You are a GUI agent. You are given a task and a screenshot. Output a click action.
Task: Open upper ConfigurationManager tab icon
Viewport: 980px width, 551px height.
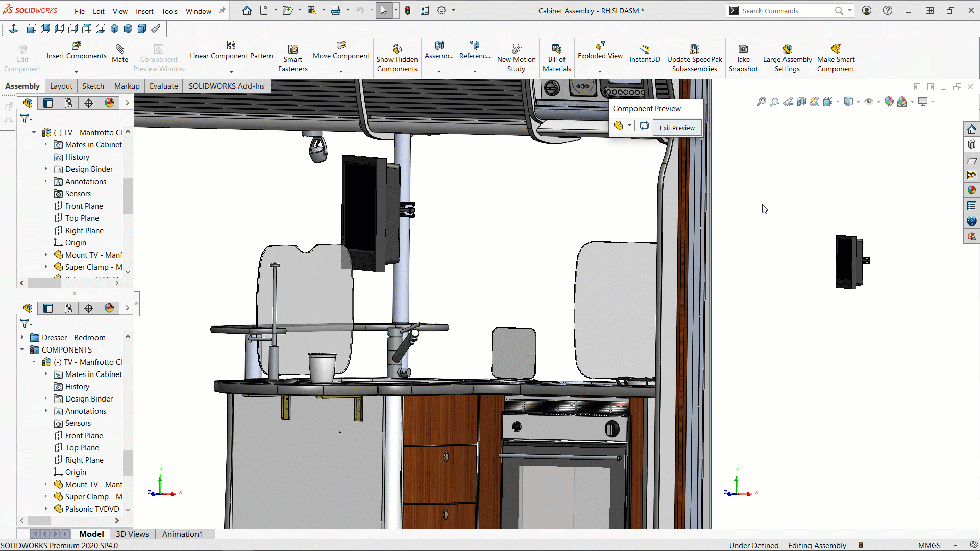[x=68, y=103]
